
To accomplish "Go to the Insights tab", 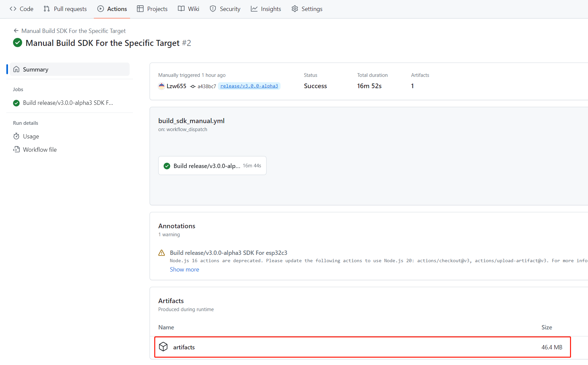I will 266,9.
